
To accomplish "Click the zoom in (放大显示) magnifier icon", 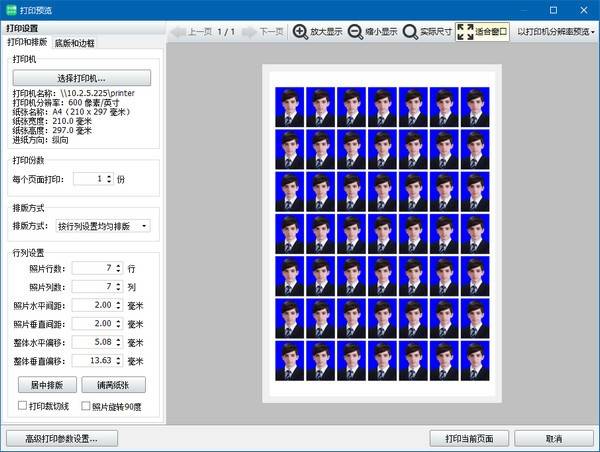I will point(300,31).
